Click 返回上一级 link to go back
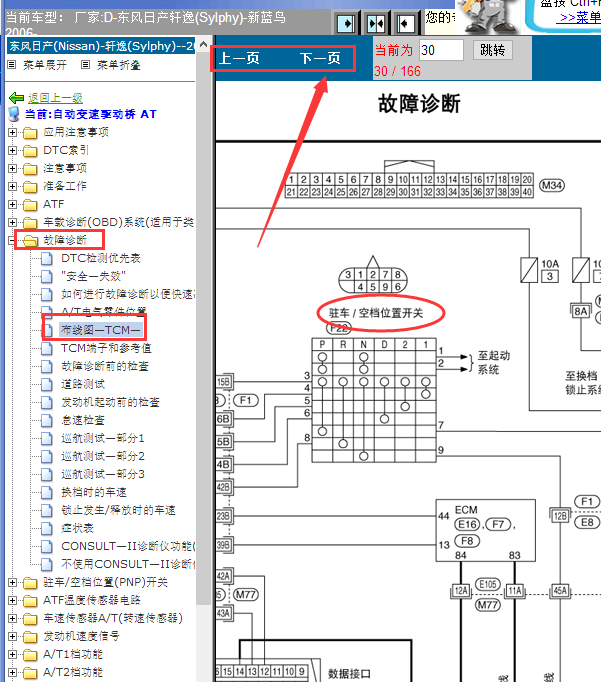 [55, 98]
